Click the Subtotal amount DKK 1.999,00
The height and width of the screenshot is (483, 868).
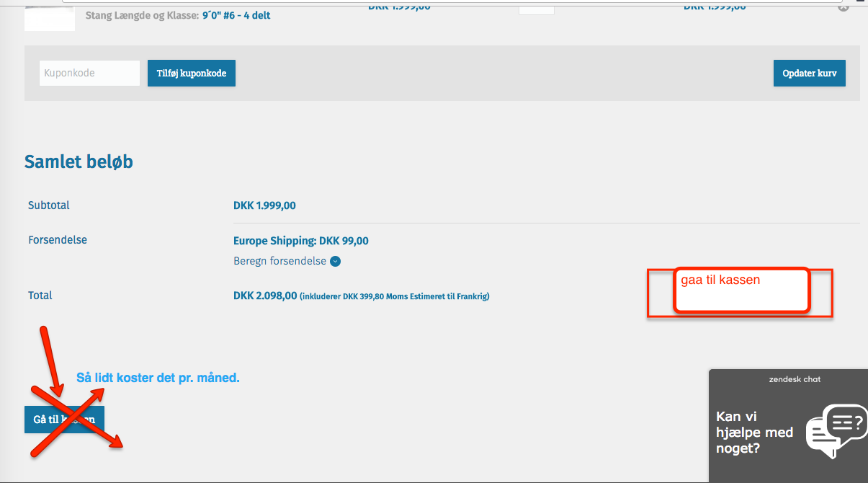coord(264,205)
